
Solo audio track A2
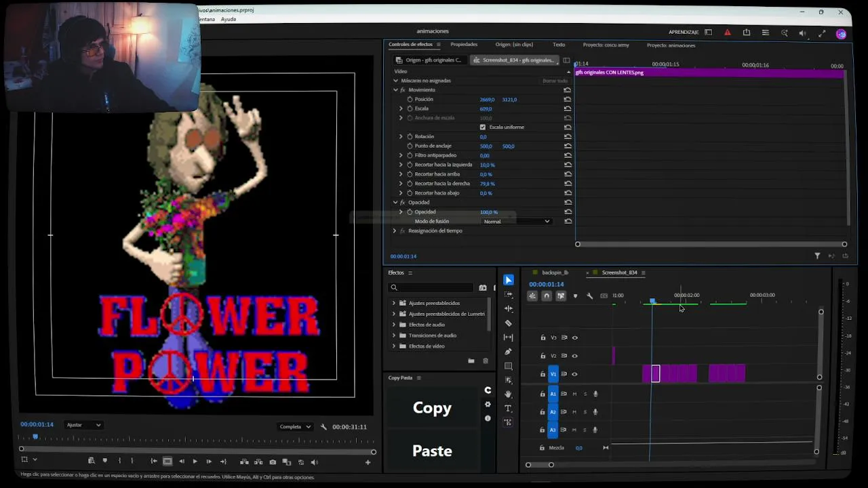pos(585,412)
